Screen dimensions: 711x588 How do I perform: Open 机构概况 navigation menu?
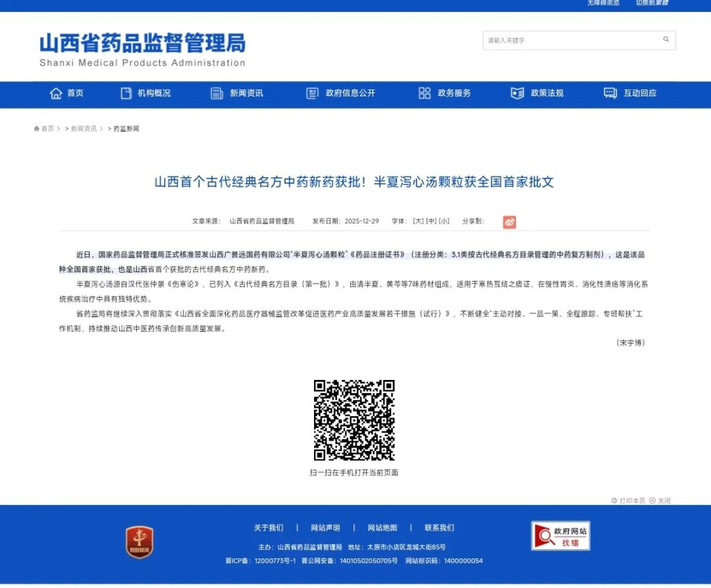point(145,94)
